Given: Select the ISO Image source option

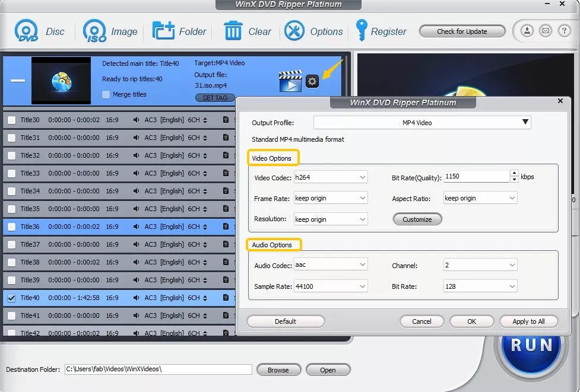Looking at the screenshot, I should [x=110, y=31].
